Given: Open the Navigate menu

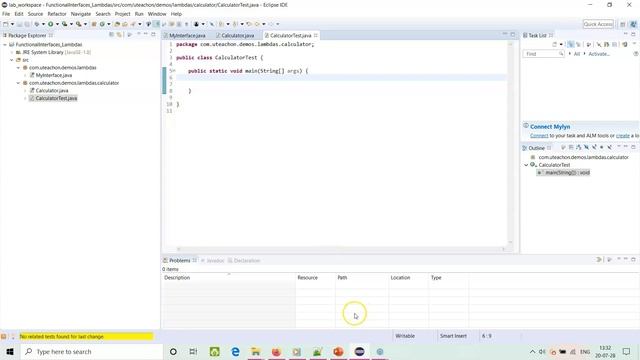Looking at the screenshot, I should point(81,14).
